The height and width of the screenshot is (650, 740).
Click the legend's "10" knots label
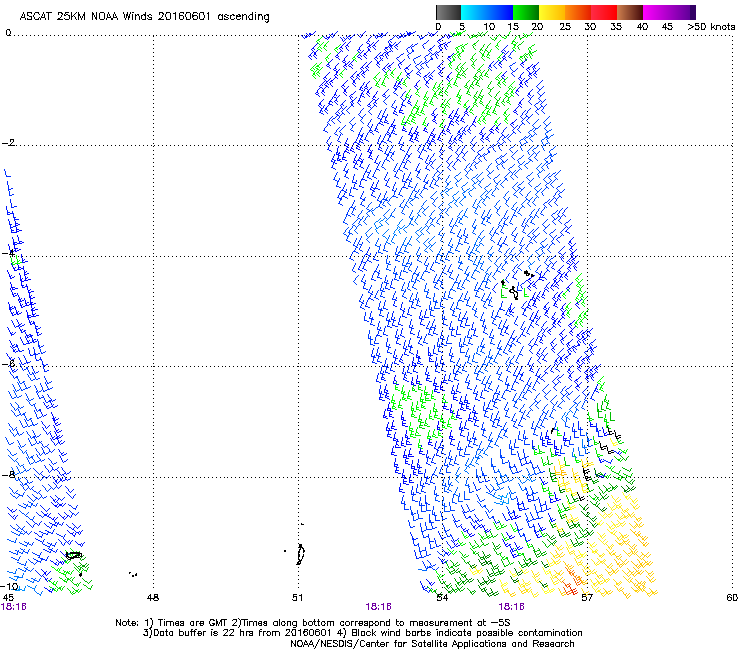pos(489,27)
